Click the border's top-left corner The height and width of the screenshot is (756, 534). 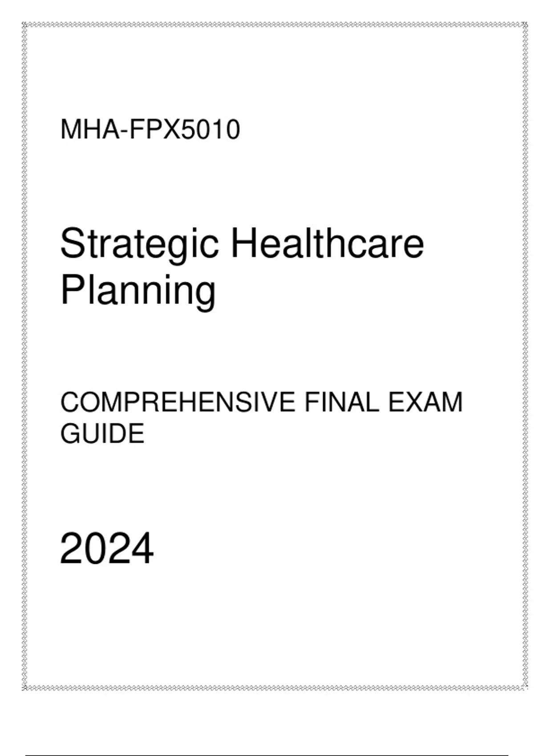(25, 25)
